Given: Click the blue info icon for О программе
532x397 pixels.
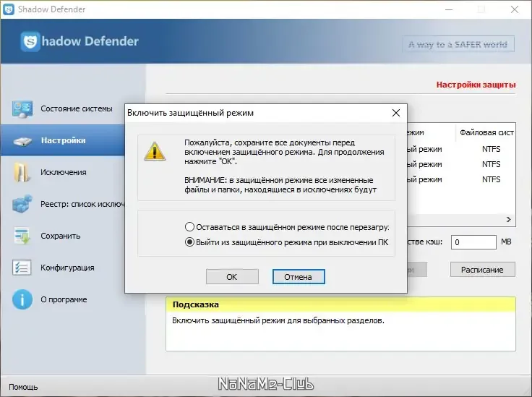Looking at the screenshot, I should 22,299.
